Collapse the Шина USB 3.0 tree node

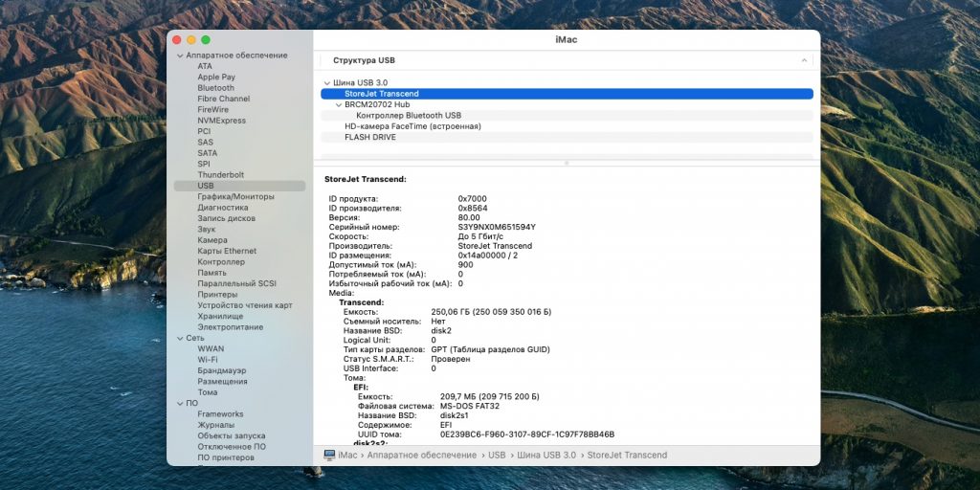(x=327, y=83)
